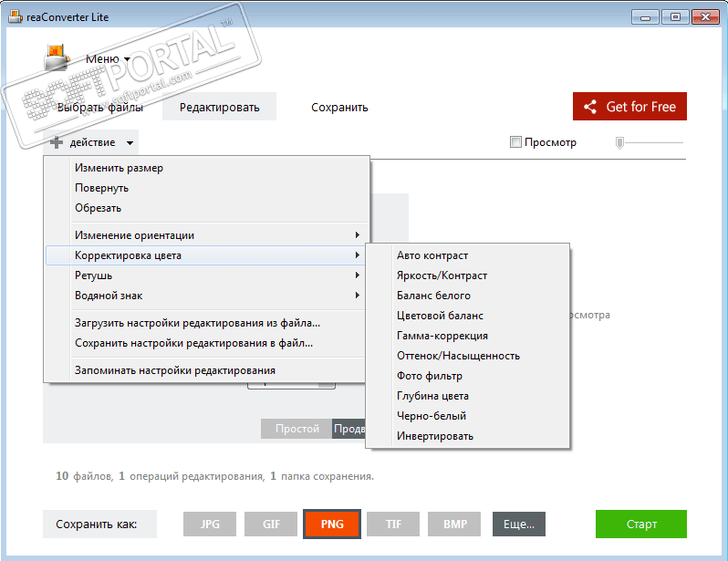728x561 pixels.
Task: Choose Изменить размер from the menu
Action: (207, 168)
